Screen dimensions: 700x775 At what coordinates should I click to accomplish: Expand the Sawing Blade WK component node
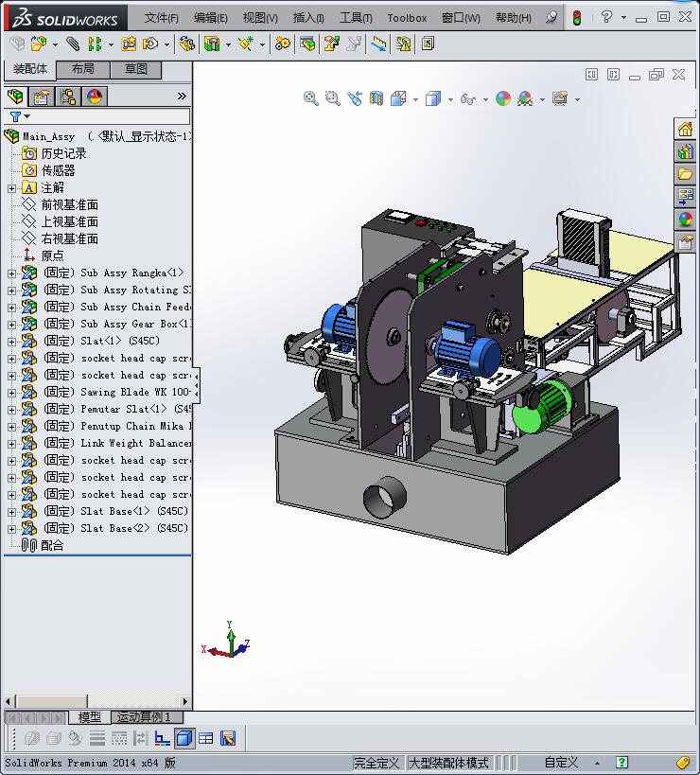coord(11,393)
